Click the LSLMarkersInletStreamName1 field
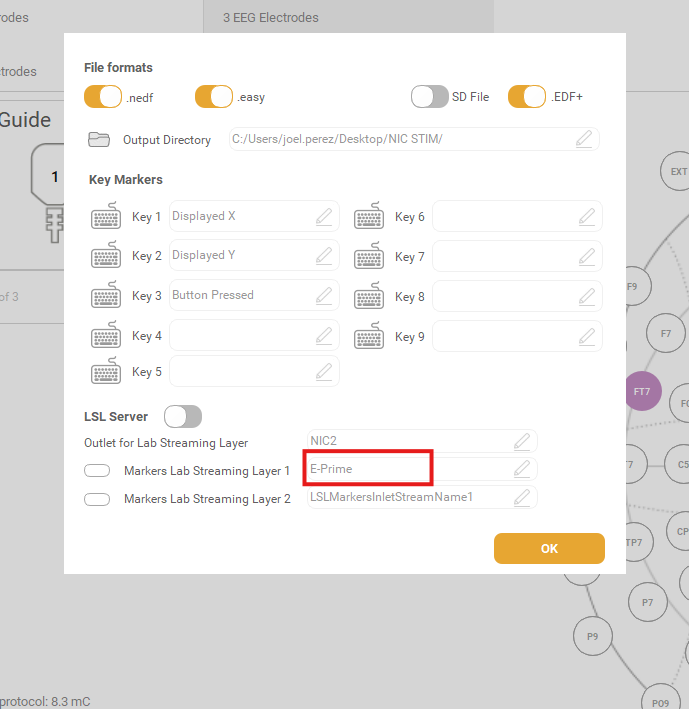The height and width of the screenshot is (709, 689). pos(422,497)
